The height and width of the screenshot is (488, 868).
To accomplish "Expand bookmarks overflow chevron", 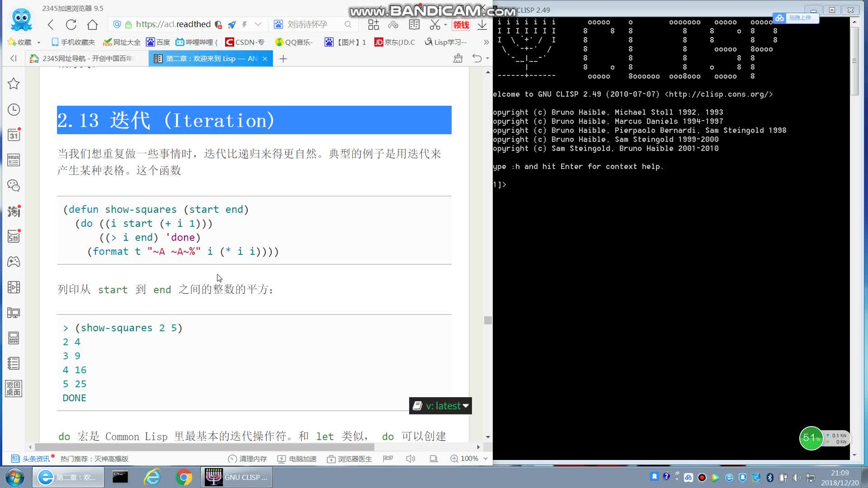I will 486,42.
